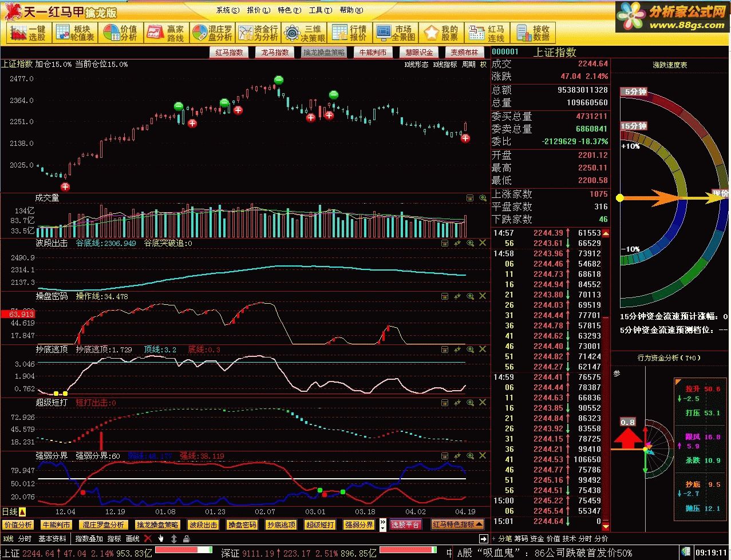Open the 行情报价 market quotes view
The width and height of the screenshot is (731, 560).
(350, 33)
